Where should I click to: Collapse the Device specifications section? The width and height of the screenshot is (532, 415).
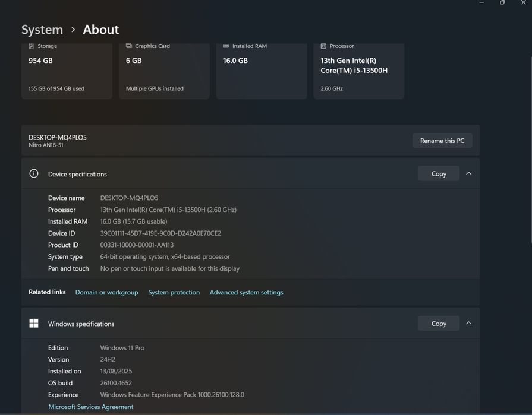click(468, 173)
